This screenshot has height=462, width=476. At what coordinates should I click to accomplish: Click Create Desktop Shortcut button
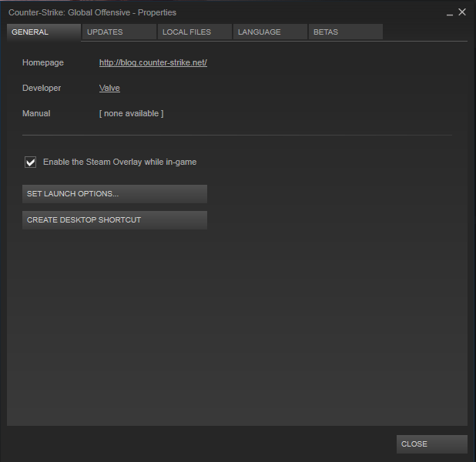tap(115, 220)
